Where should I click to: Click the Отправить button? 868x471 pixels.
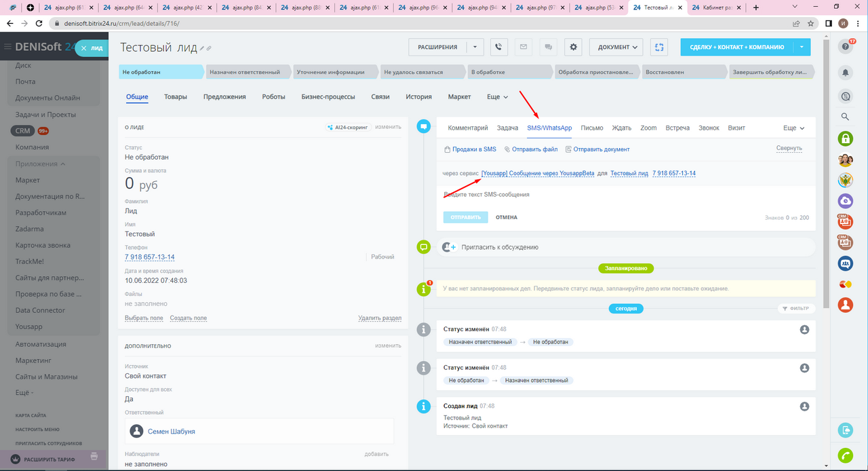click(465, 217)
